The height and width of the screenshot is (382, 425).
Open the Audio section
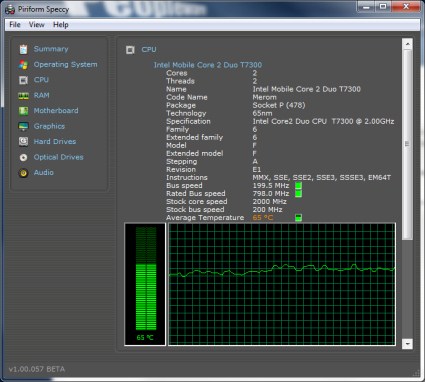click(x=43, y=173)
